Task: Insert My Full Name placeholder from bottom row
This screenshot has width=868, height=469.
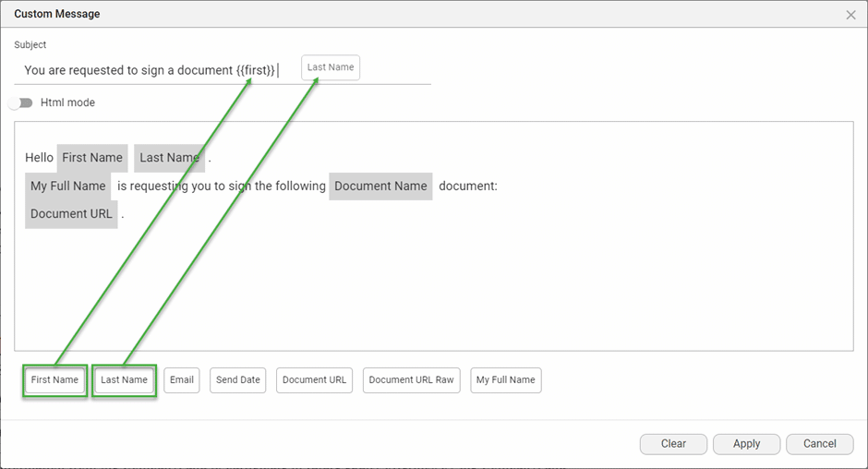Action: click(505, 380)
